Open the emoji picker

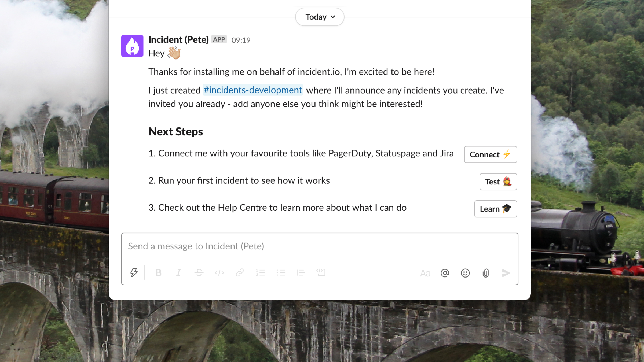[465, 273]
